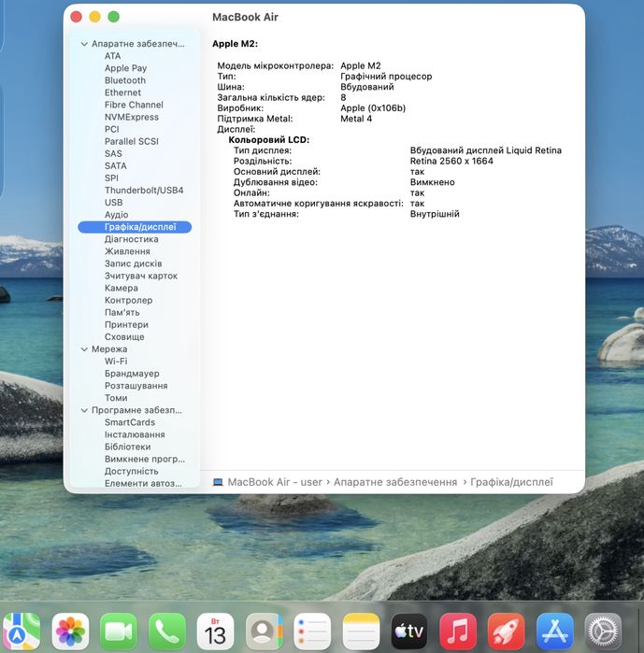The width and height of the screenshot is (644, 653).
Task: Select Пам'ять in the sidebar
Action: 122,312
